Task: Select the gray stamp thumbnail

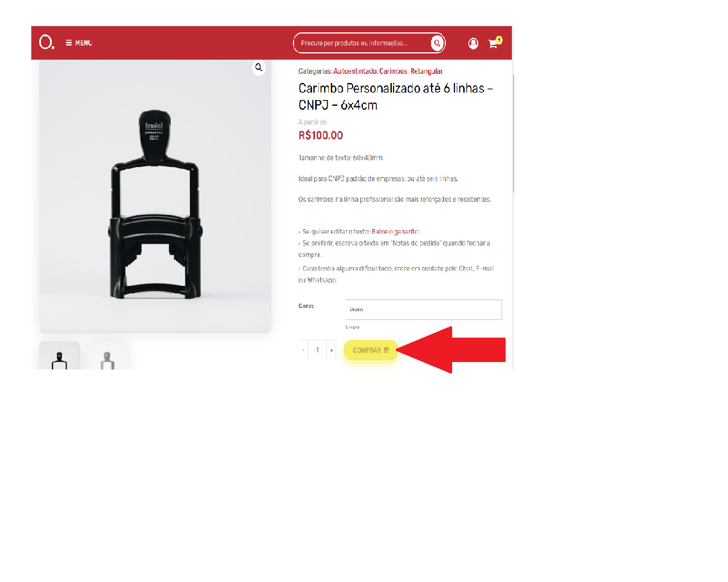Action: point(107,356)
